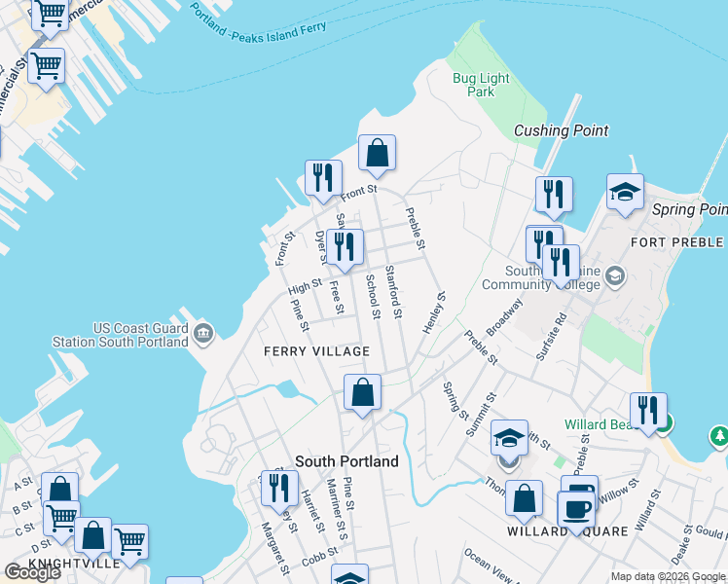Select the shopping cart marker near C St
The width and height of the screenshot is (728, 584).
pyautogui.click(x=61, y=522)
